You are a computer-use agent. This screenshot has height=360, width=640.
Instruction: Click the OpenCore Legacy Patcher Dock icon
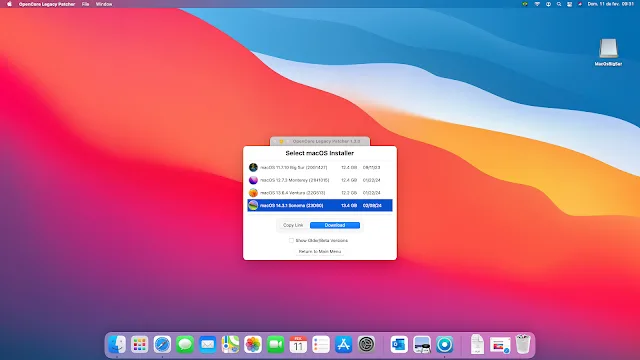(444, 344)
